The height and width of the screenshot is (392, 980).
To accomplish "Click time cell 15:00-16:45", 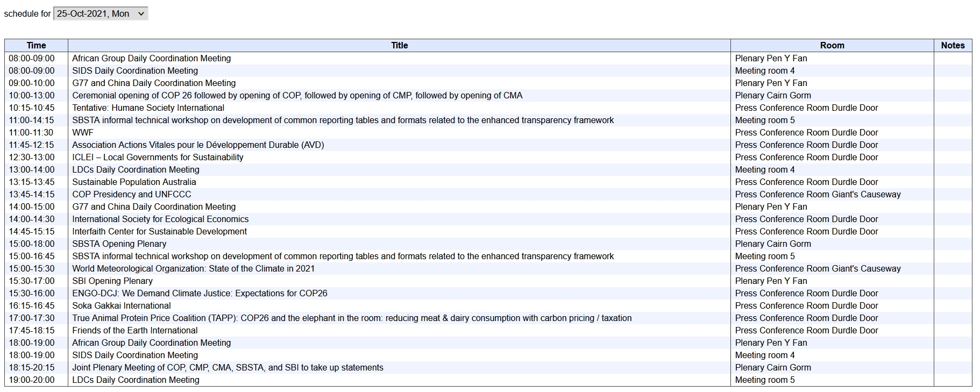I will tap(32, 256).
